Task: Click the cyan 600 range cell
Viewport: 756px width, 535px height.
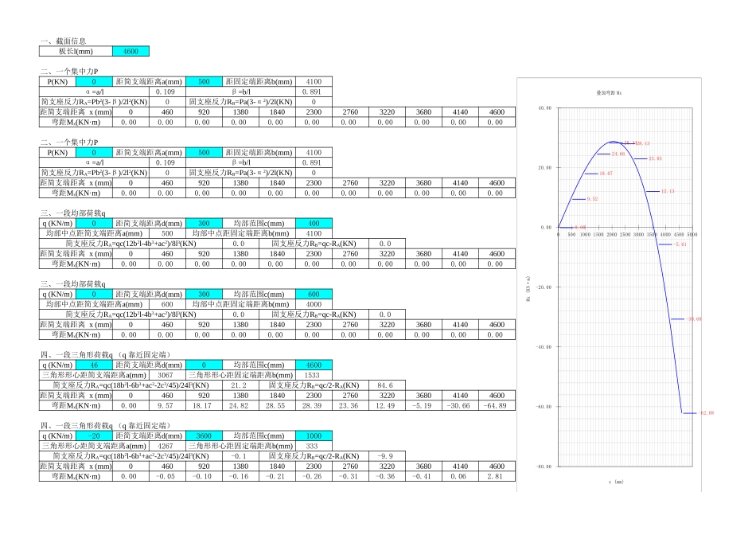Action: pos(314,295)
